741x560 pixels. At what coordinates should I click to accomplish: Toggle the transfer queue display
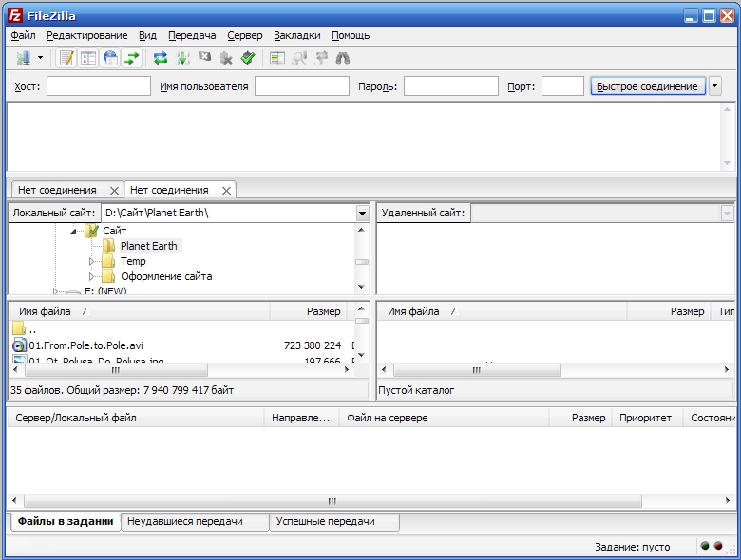[132, 58]
